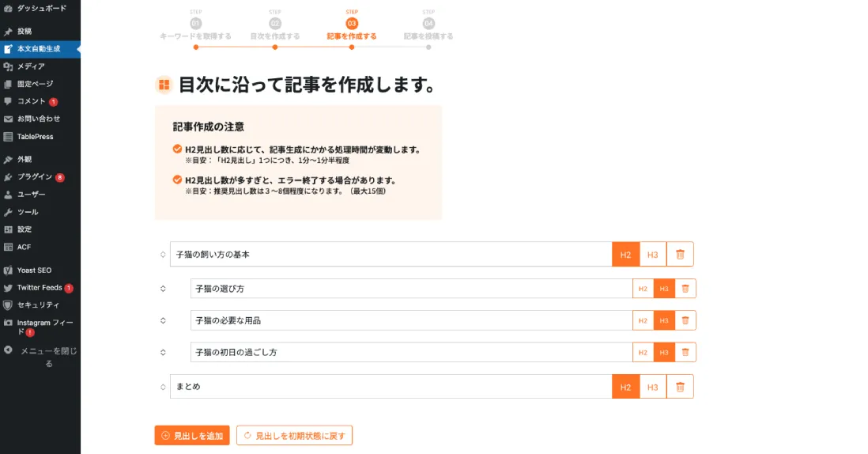This screenshot has width=868, height=454.
Task: Click the Yoast SEO logo icon
Action: [x=8, y=271]
